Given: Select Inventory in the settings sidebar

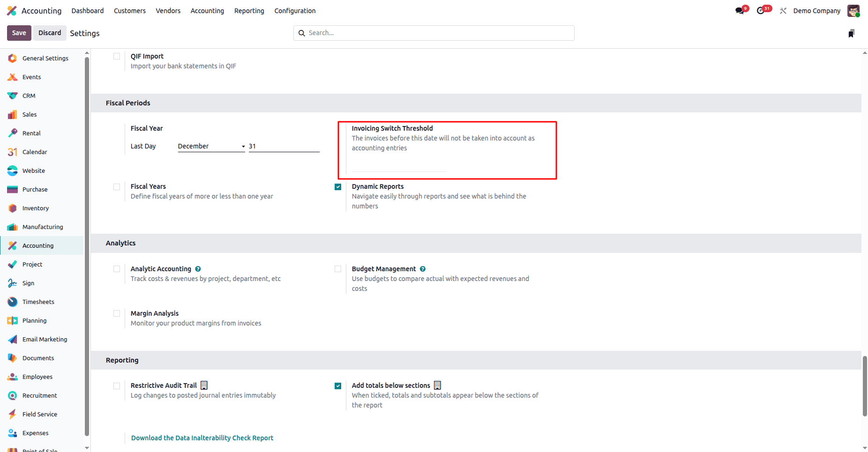Looking at the screenshot, I should pos(36,208).
